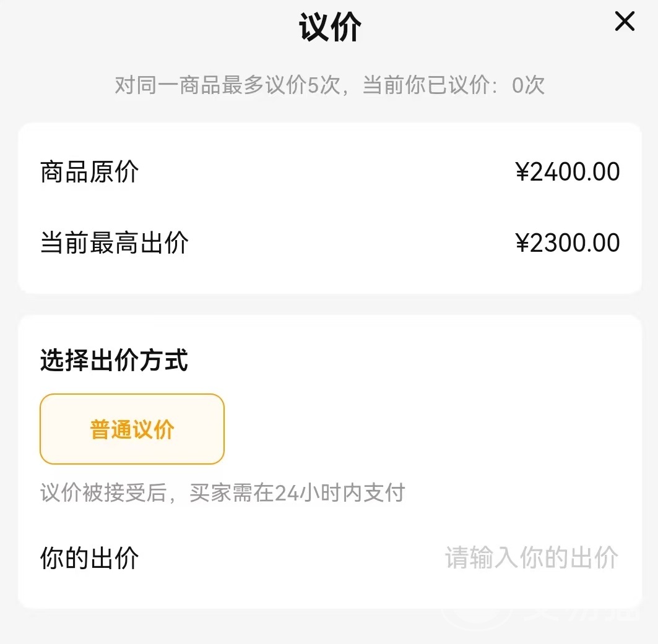This screenshot has width=658, height=644.
Task: Tap the 你的出价 field label
Action: tap(89, 558)
